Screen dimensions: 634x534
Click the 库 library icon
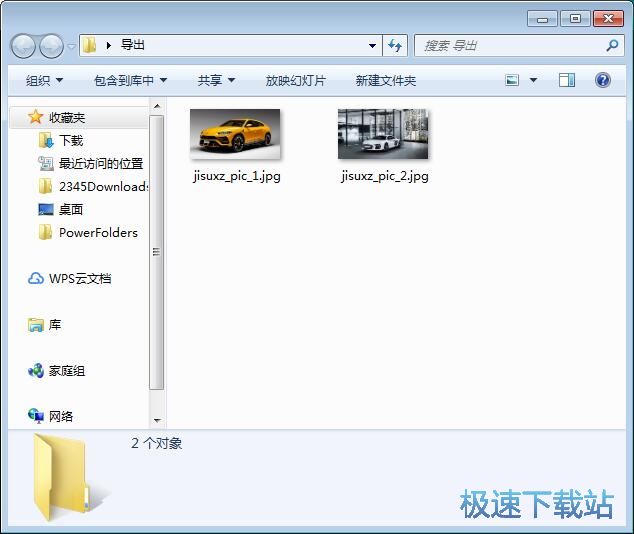(x=36, y=325)
